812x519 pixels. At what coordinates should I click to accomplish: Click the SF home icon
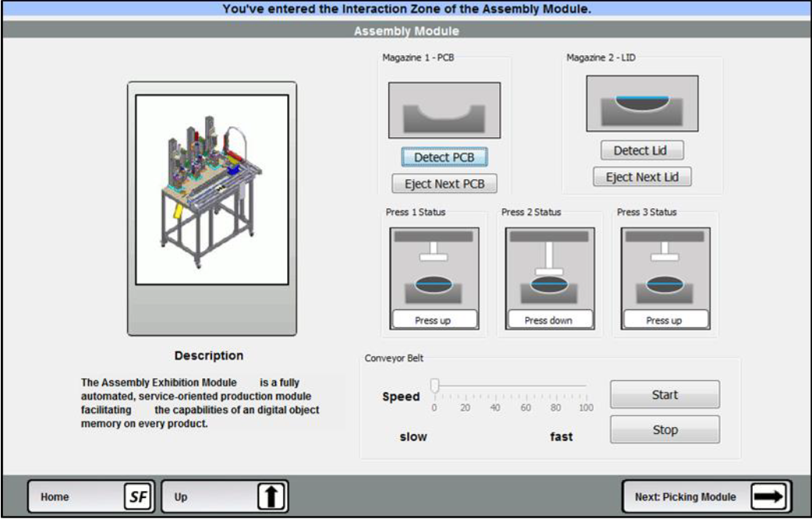[x=137, y=496]
